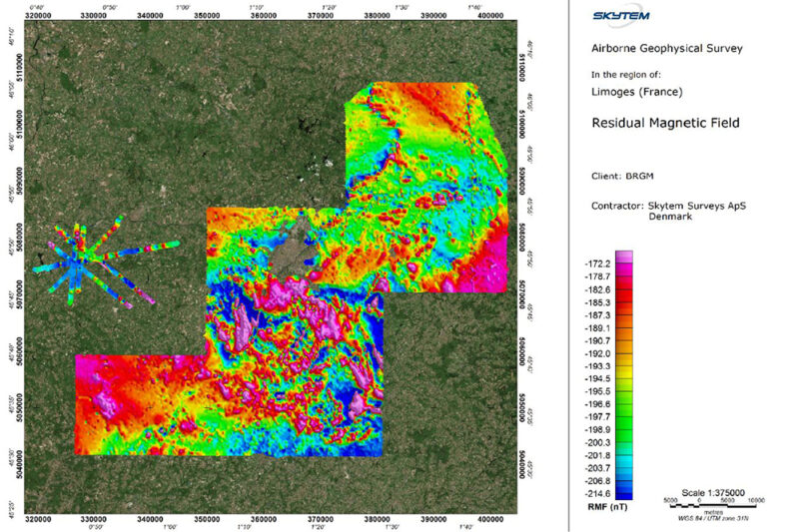Click the legend value -214.6
This screenshot has height=532, width=799.
(597, 494)
